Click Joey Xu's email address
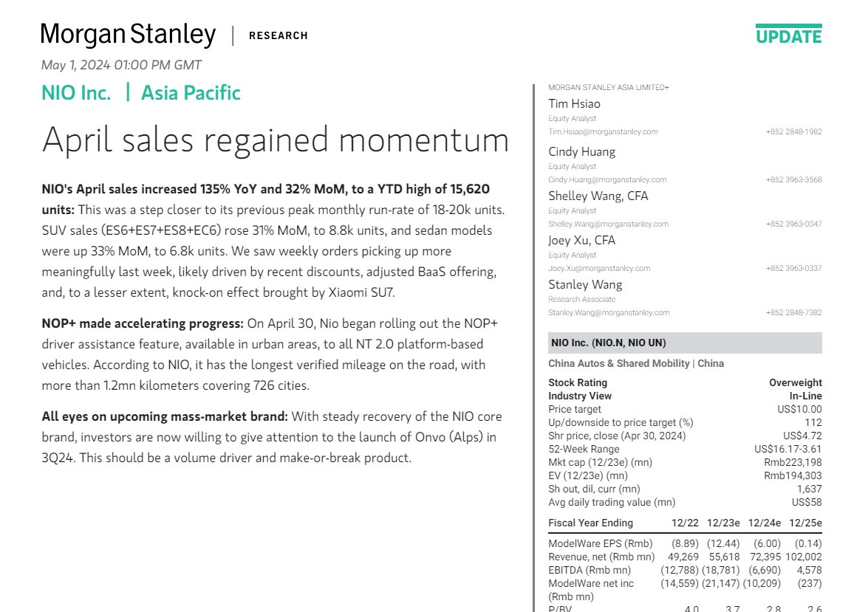Image resolution: width=868 pixels, height=612 pixels. 599,269
